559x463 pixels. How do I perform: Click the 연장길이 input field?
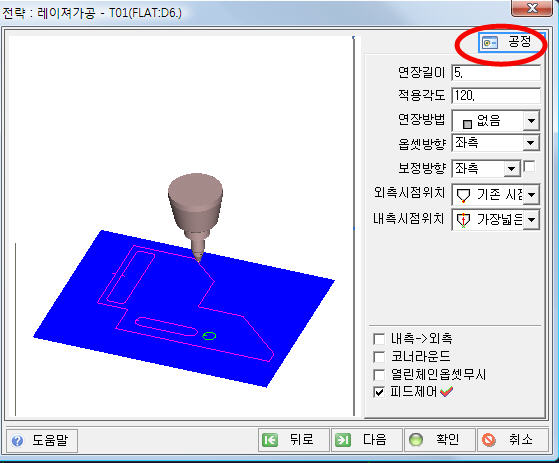coord(496,73)
